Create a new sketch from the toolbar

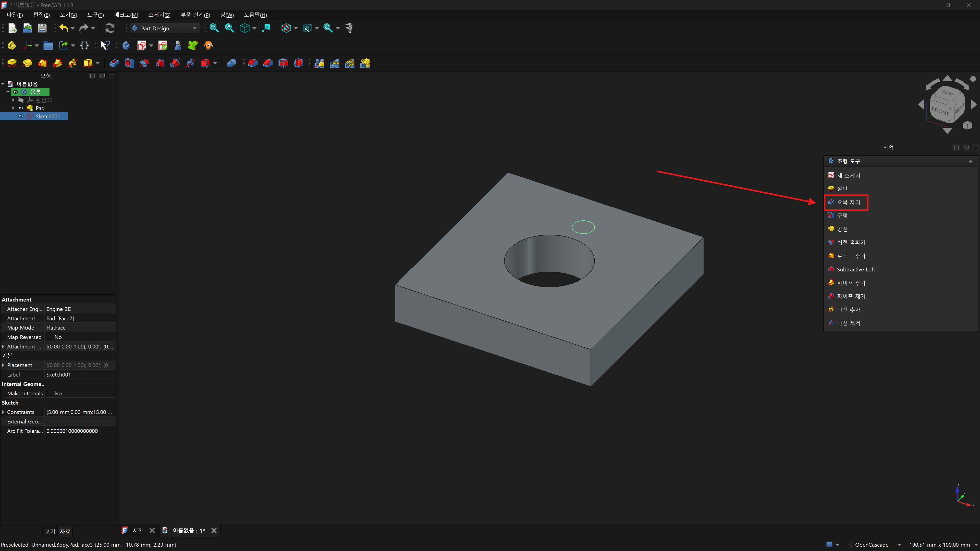pyautogui.click(x=142, y=46)
